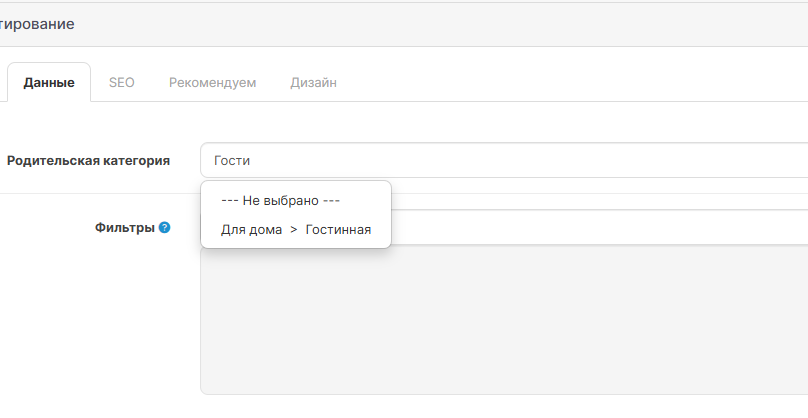Choose "--- Не выбрано ---" from the suggestions

tap(281, 200)
